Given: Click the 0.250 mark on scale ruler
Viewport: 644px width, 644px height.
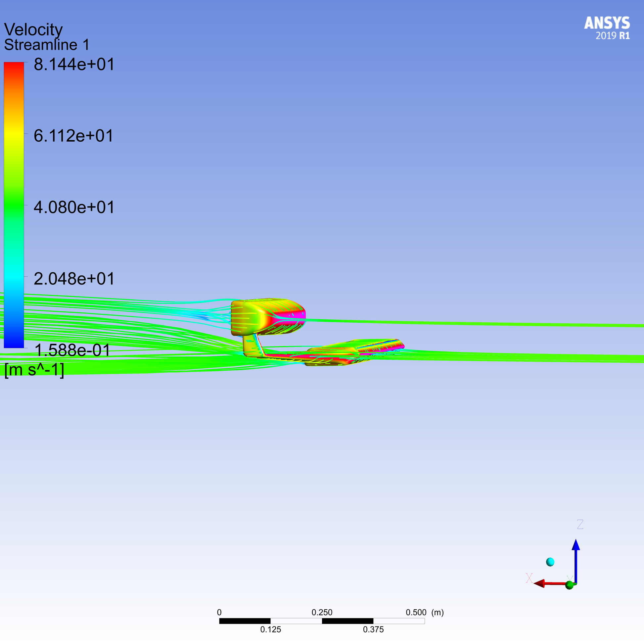Looking at the screenshot, I should [x=322, y=612].
